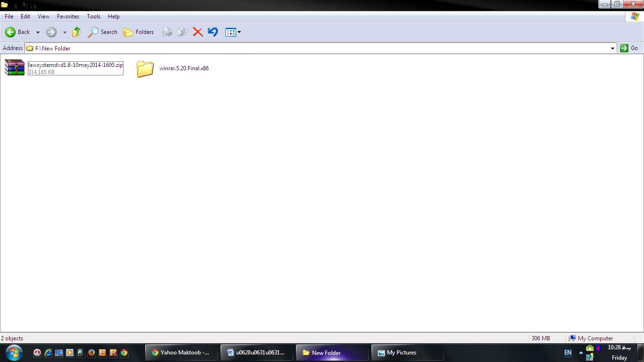Click the Copy To toolbar icon
The height and width of the screenshot is (362, 644).
pyautogui.click(x=182, y=32)
